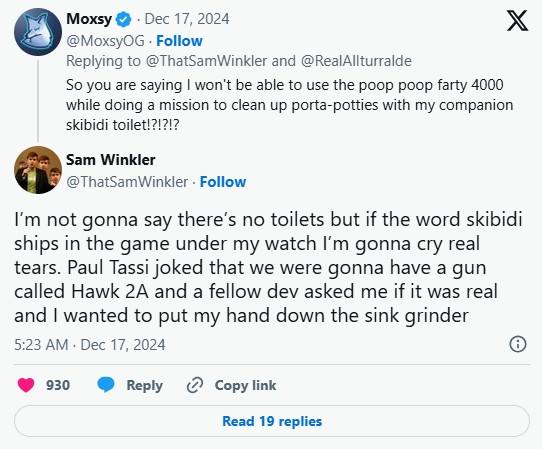Click the blue reply speech bubble icon
Screen dimensions: 542x449
(106, 385)
